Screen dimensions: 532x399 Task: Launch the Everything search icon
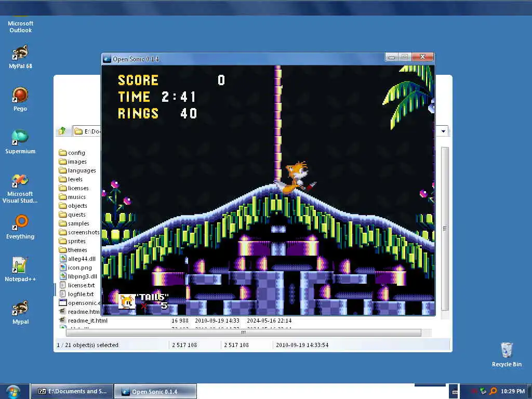tap(20, 227)
